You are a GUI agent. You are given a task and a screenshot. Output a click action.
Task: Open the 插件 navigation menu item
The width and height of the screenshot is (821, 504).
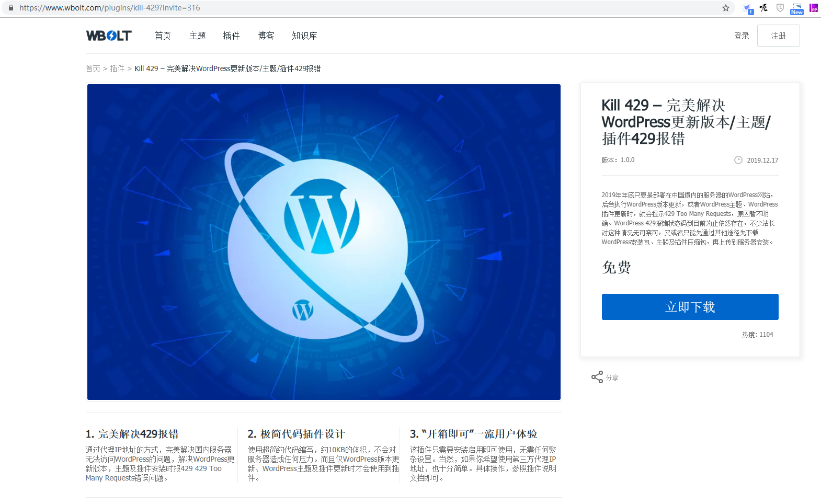pos(231,36)
